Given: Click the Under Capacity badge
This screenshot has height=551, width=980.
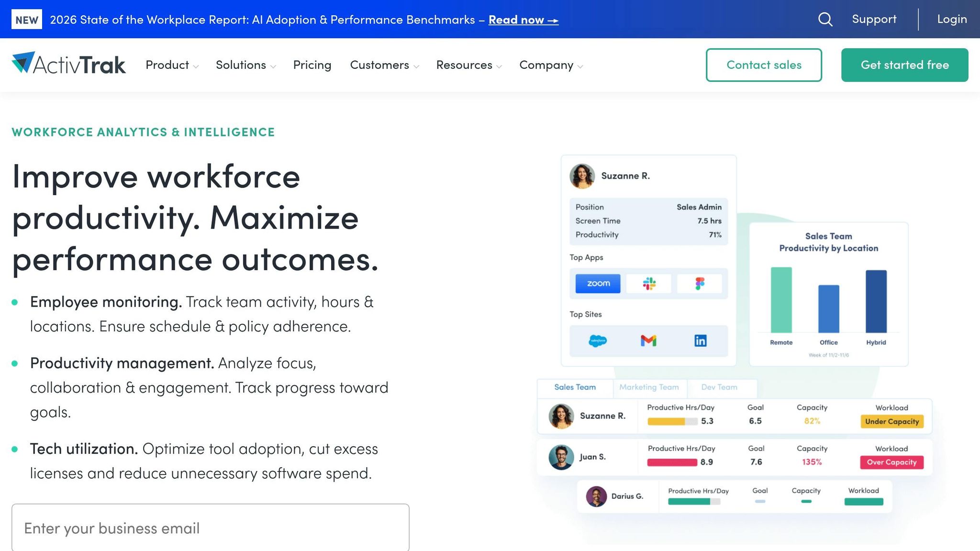Looking at the screenshot, I should [891, 421].
